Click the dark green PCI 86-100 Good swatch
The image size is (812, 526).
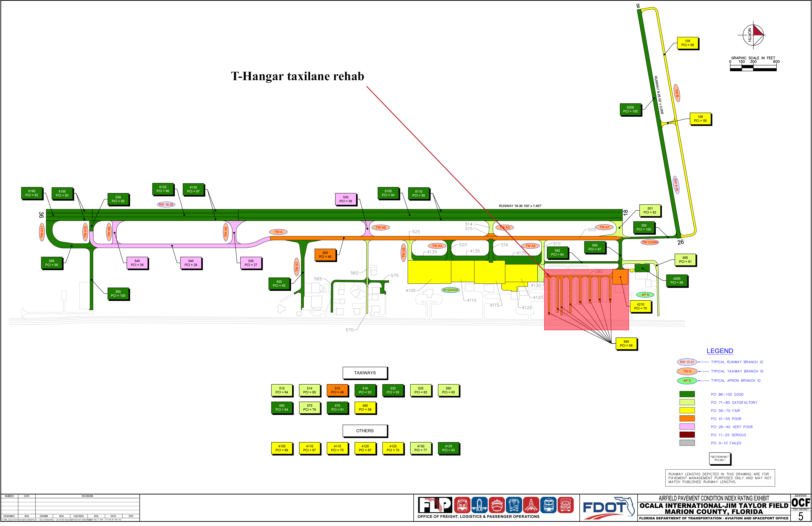(687, 394)
